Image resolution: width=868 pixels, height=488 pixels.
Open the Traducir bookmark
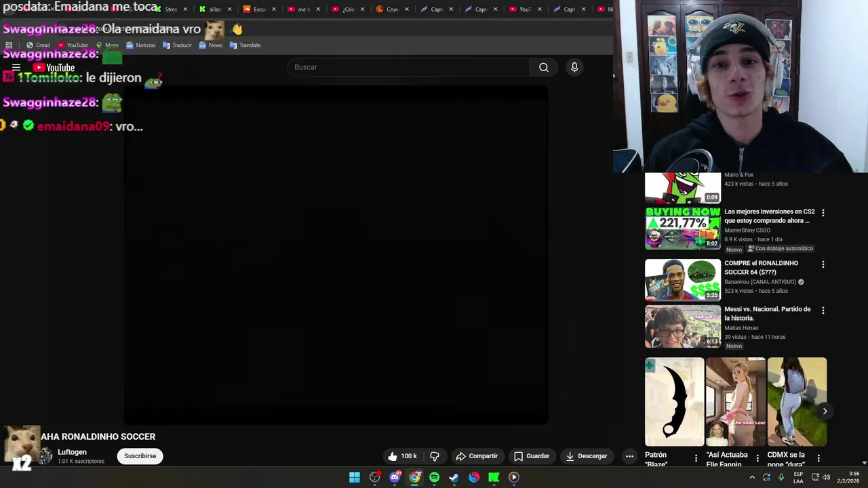point(177,45)
